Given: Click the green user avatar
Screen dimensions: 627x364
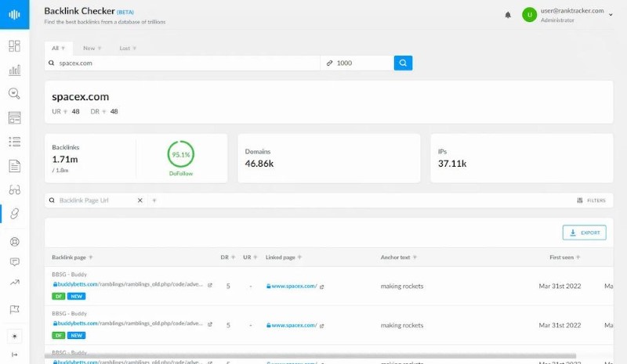Looking at the screenshot, I should coord(530,15).
